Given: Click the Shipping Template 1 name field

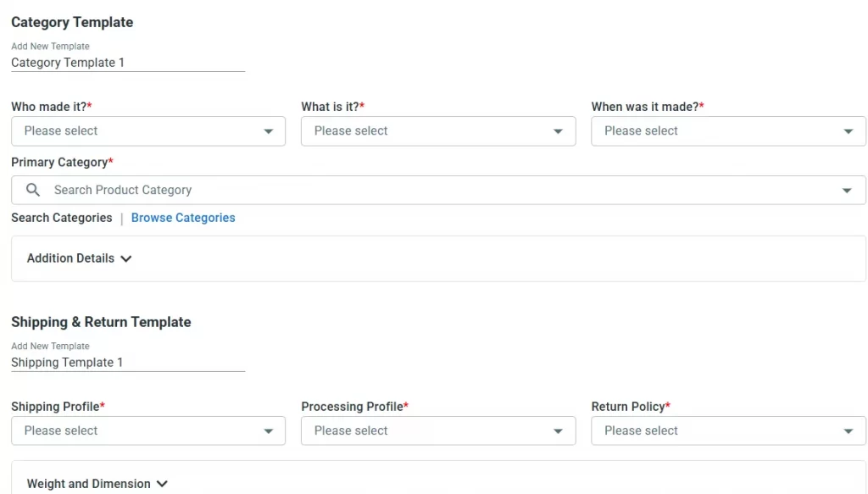Looking at the screenshot, I should click(127, 362).
